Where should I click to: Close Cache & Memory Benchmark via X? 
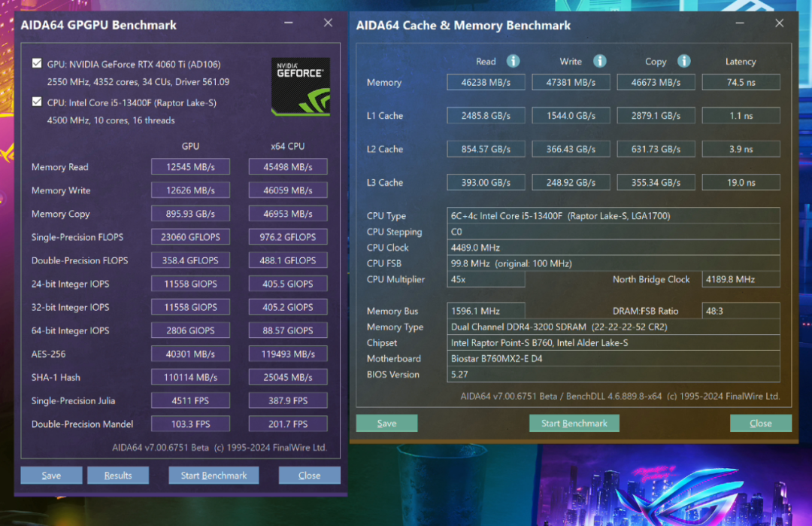click(780, 23)
